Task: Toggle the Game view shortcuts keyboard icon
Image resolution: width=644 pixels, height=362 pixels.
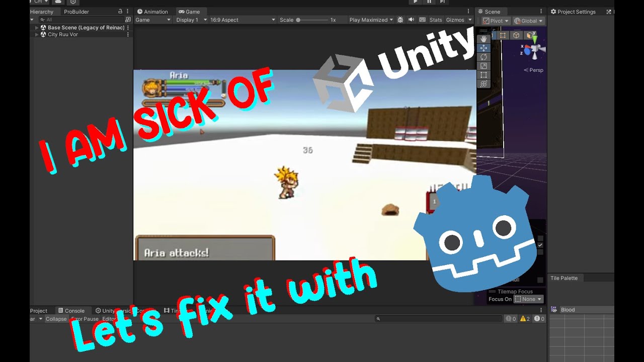Action: [422, 20]
